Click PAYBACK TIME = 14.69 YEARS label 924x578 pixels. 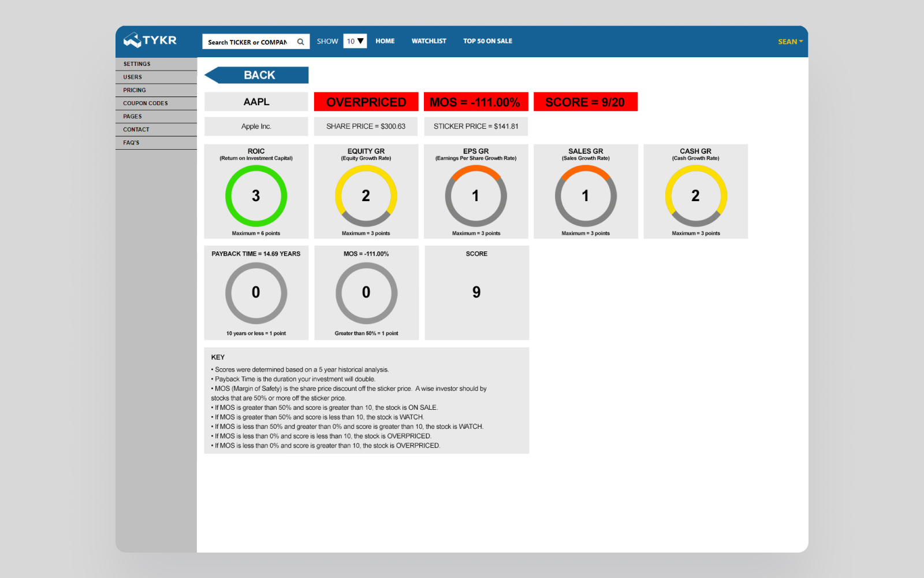pyautogui.click(x=256, y=254)
